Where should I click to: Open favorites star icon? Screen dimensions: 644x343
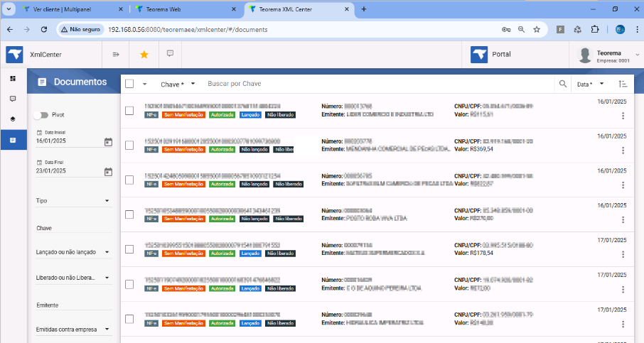tap(144, 54)
